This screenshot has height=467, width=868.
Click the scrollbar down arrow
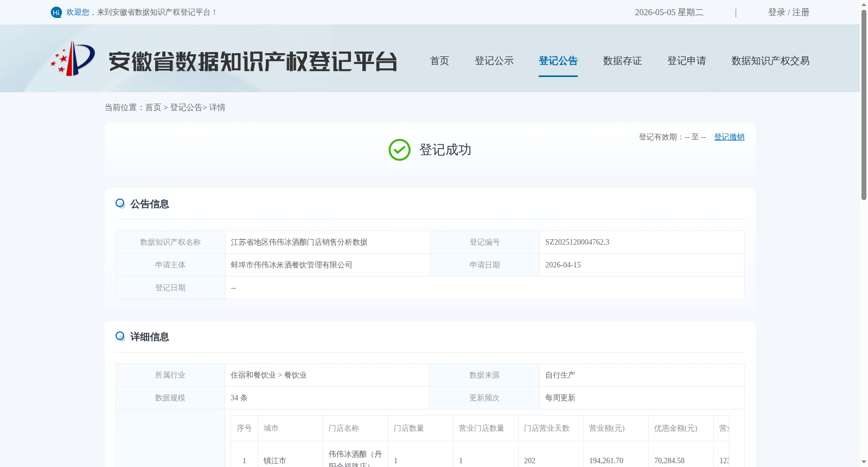(864, 462)
